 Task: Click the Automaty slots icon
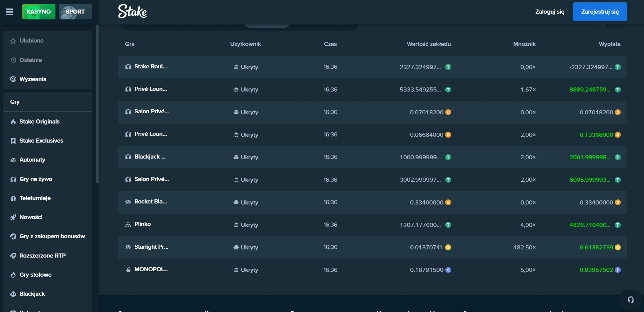(x=13, y=160)
